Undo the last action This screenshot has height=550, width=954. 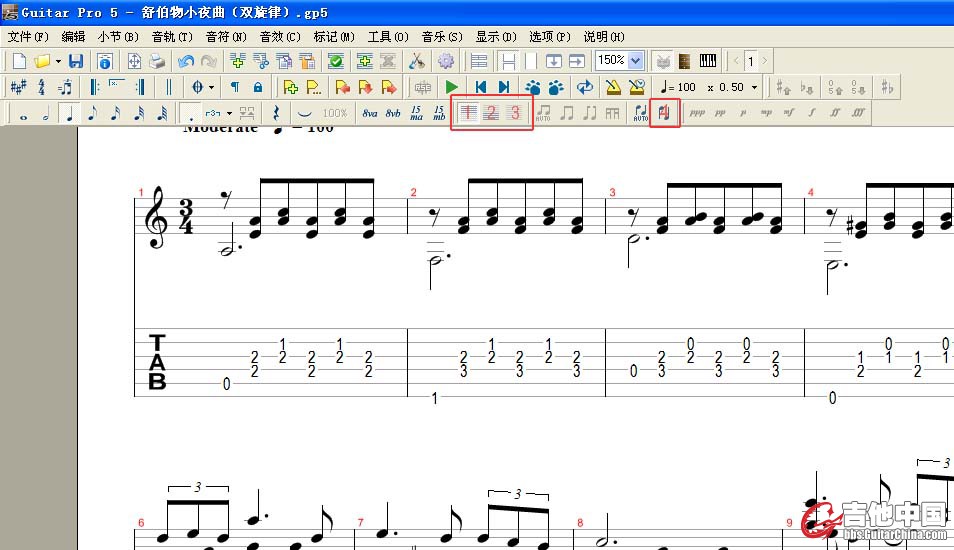(186, 61)
